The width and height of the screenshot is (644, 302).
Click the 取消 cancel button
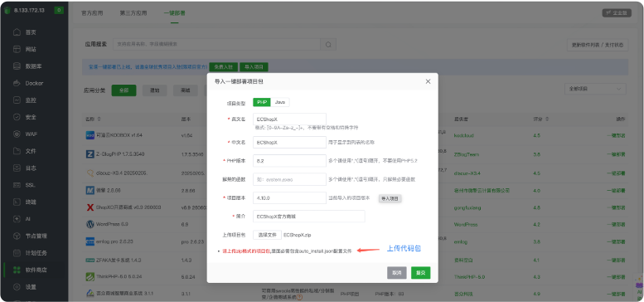(x=397, y=273)
